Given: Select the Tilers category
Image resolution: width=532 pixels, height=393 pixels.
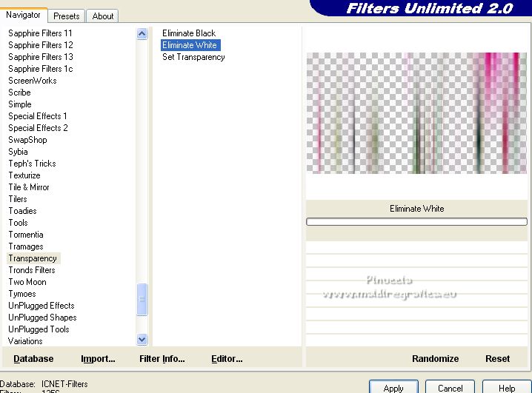Looking at the screenshot, I should click(18, 199).
